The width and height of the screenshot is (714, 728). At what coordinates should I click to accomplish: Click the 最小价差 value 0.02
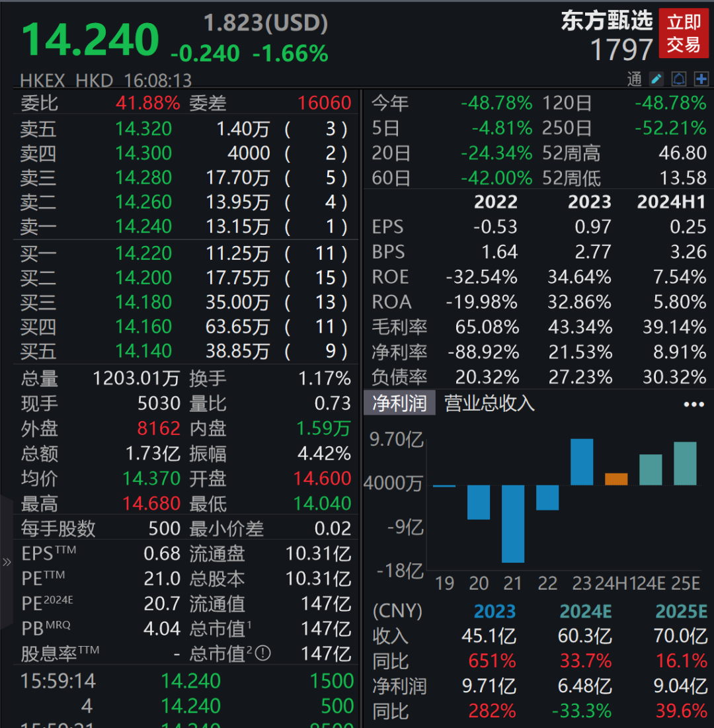(333, 529)
